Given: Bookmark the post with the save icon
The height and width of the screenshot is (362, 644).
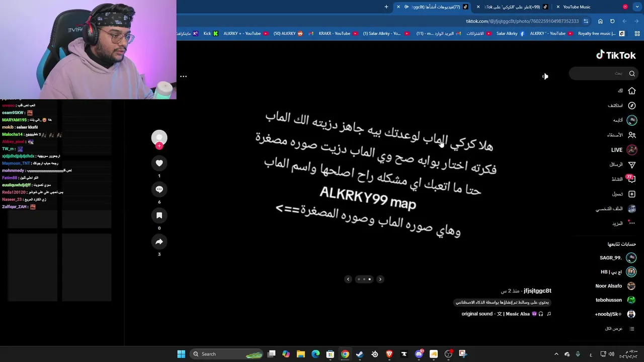Looking at the screenshot, I should (x=159, y=215).
